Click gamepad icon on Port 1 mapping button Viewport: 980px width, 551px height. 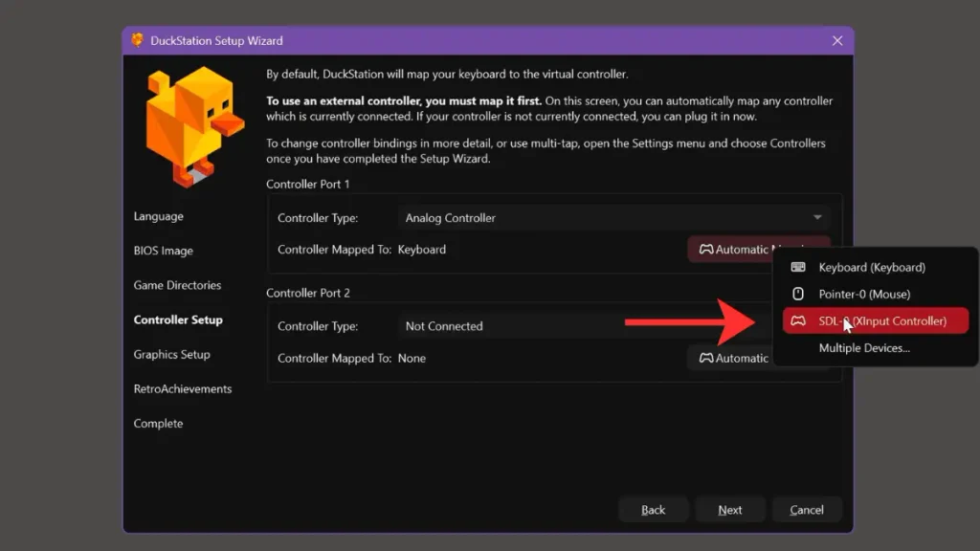(706, 250)
